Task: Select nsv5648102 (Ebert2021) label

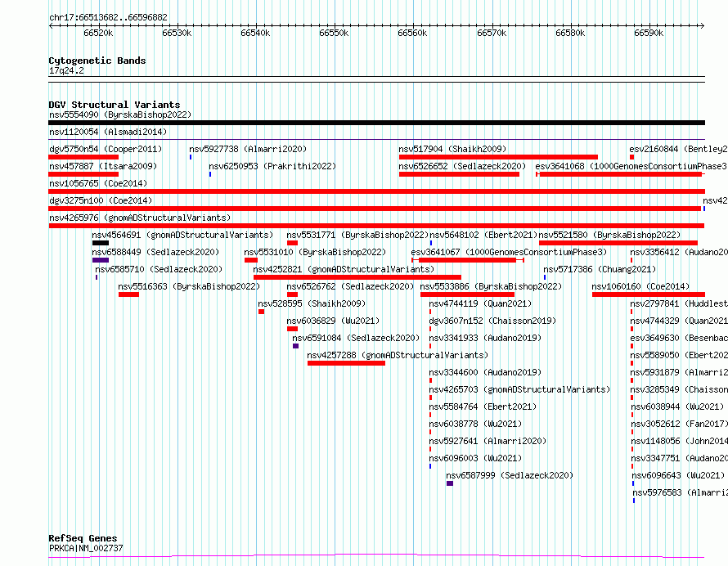Action: click(x=483, y=235)
